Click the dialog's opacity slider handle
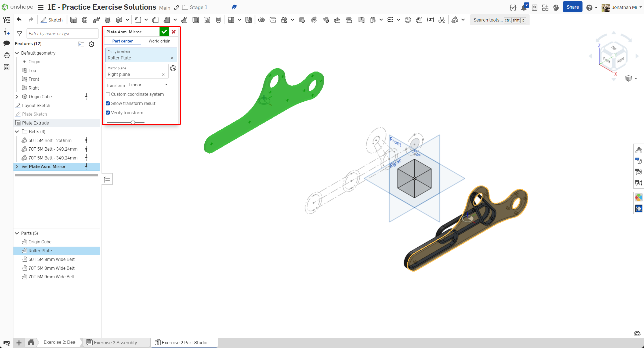 point(133,122)
